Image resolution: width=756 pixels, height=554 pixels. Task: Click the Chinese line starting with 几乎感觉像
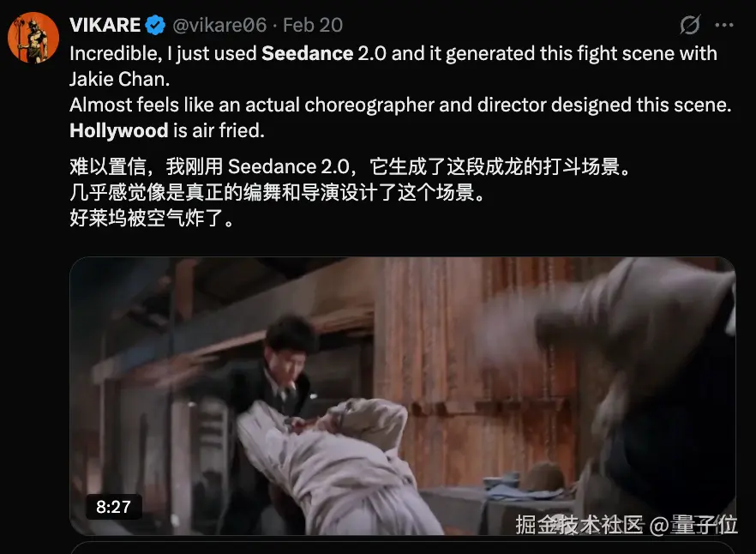coord(277,193)
